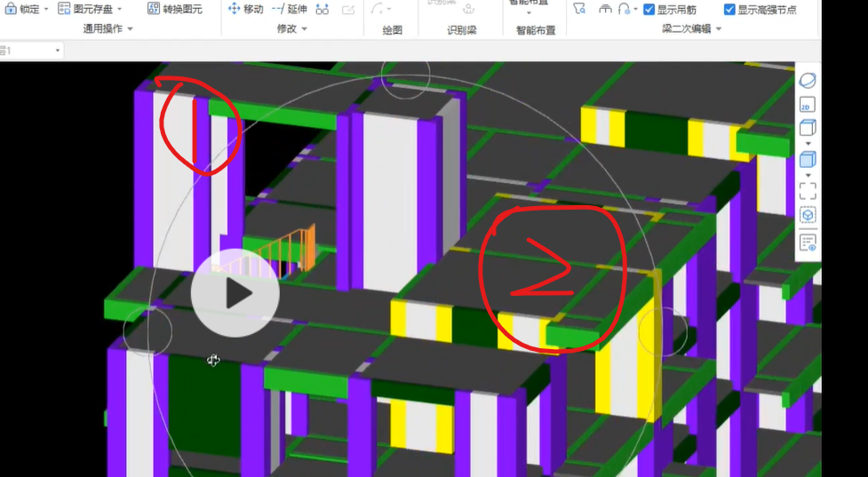Switch to 2D view icon
The image size is (868, 477).
[807, 105]
